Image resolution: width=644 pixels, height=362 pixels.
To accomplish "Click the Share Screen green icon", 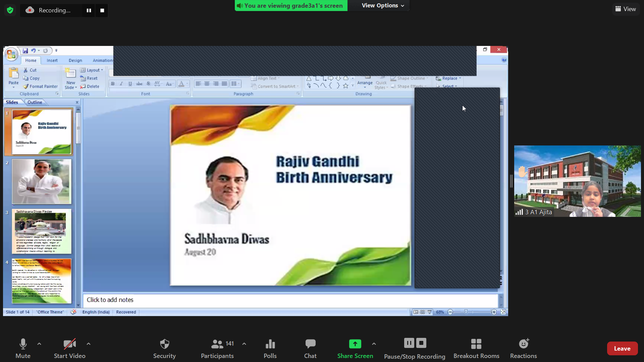I will (355, 344).
